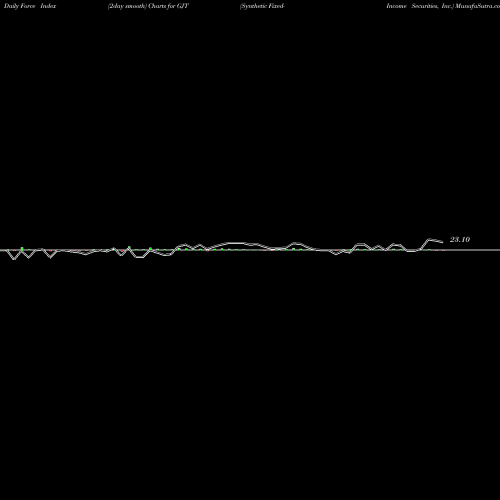Screen dimensions: 500x500
Task: Click 'Income Securities, Inc.) MunafaSutra' text
Action: tap(443, 6)
